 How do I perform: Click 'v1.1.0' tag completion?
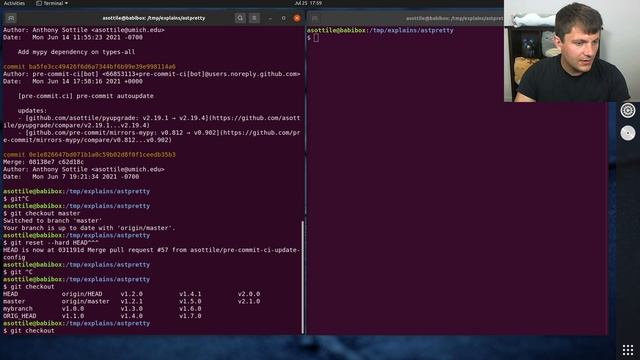(x=73, y=316)
